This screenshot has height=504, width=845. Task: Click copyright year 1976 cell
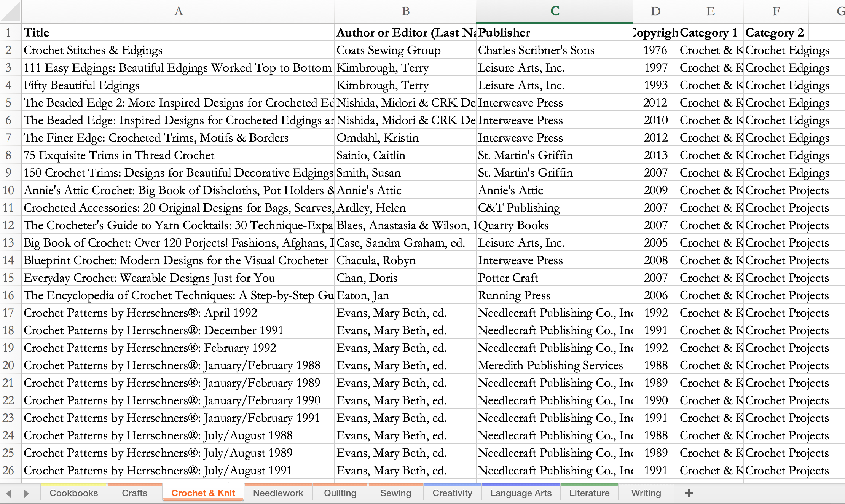pyautogui.click(x=655, y=50)
